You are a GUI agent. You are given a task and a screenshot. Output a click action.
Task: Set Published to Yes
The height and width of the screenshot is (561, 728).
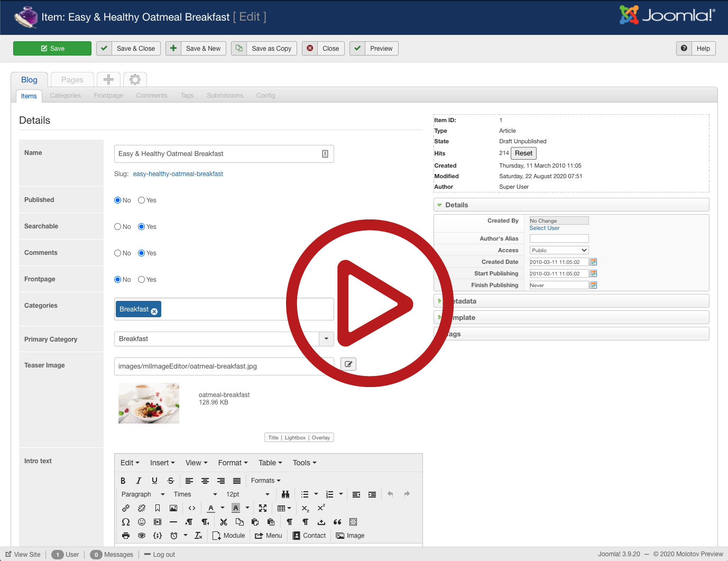[142, 200]
